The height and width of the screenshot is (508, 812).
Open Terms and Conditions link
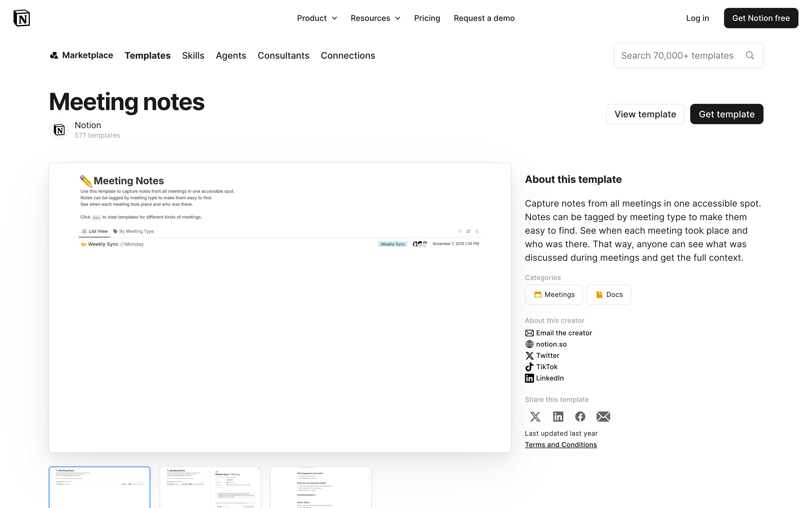click(x=561, y=445)
